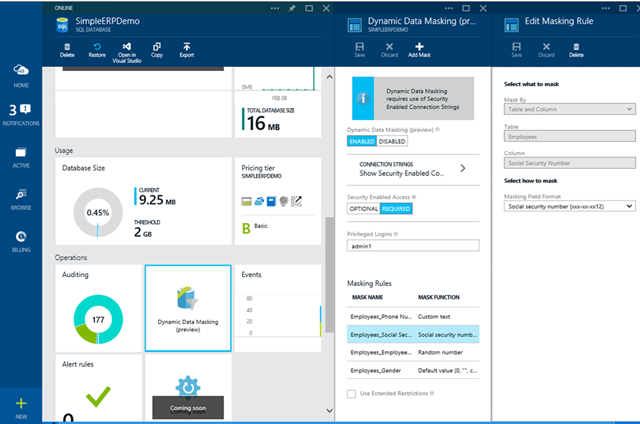Save the Edit Masking Rule blade
640x424 pixels.
coord(516,50)
